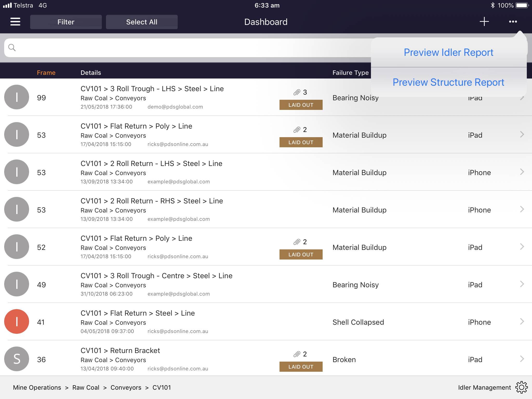Open 'CV101 > 3 Roll Trough - Centre > Steel > Line'

[156, 276]
